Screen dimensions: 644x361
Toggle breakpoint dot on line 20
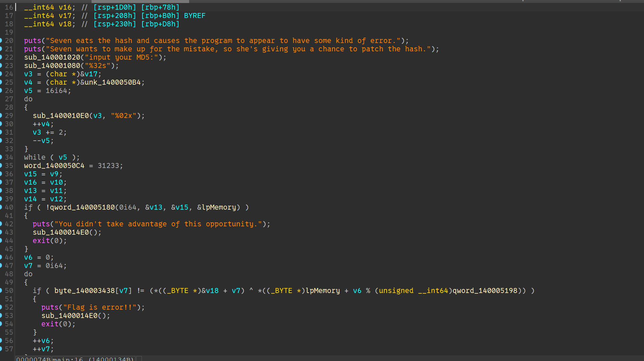coord(1,41)
